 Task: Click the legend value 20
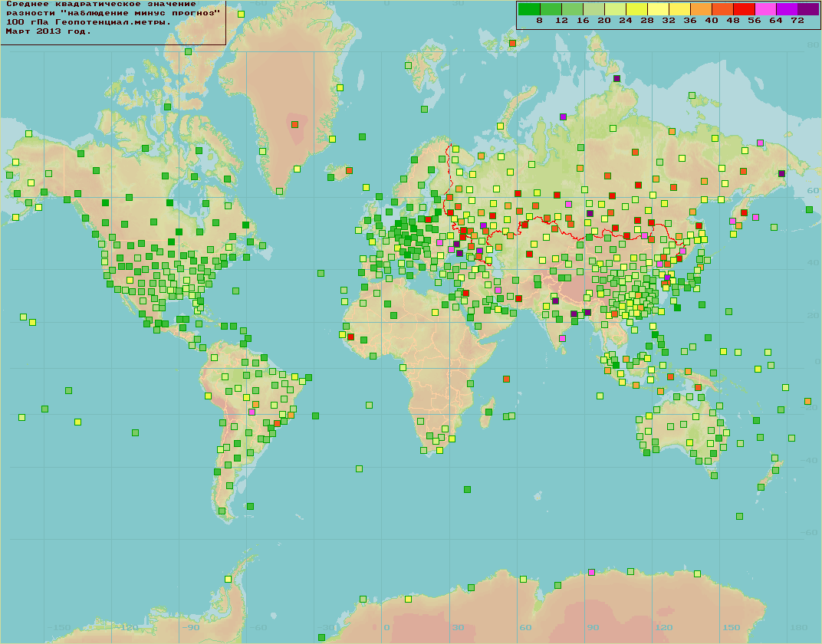point(604,21)
